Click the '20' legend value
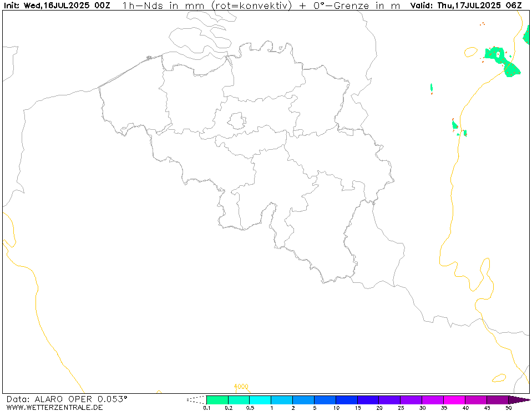Screen dimensions: 532x411 pyautogui.click(x=379, y=408)
